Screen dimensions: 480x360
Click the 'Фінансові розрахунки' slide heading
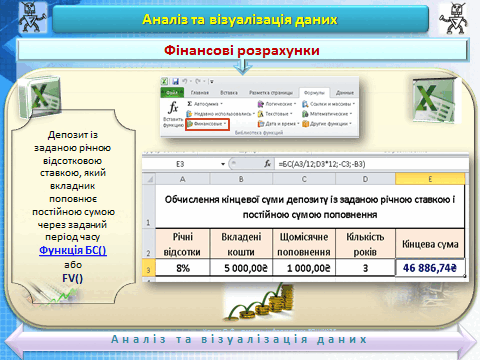coord(242,50)
